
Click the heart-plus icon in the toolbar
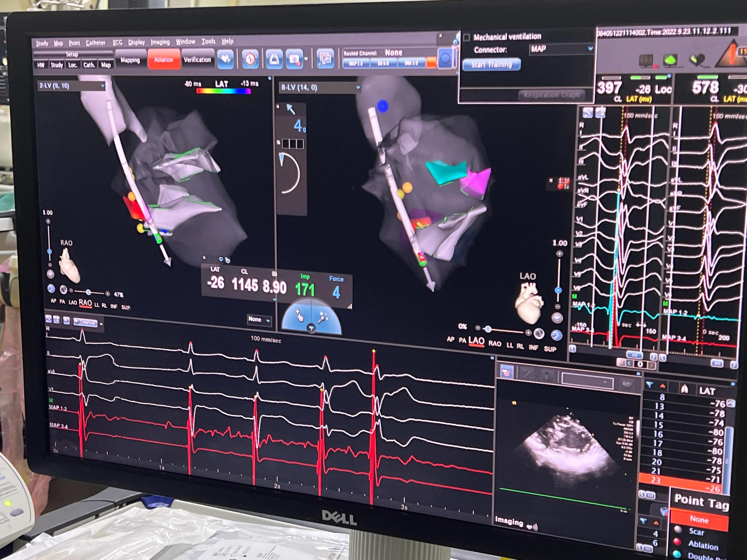point(225,59)
